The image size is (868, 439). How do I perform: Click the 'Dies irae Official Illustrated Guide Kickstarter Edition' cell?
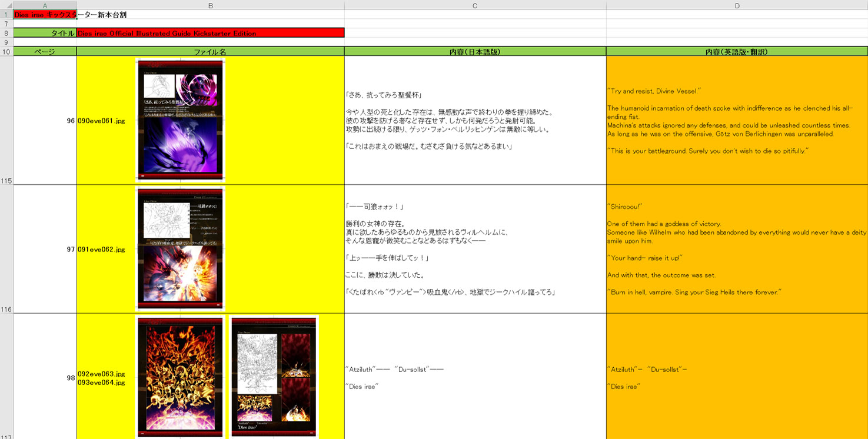[x=210, y=34]
